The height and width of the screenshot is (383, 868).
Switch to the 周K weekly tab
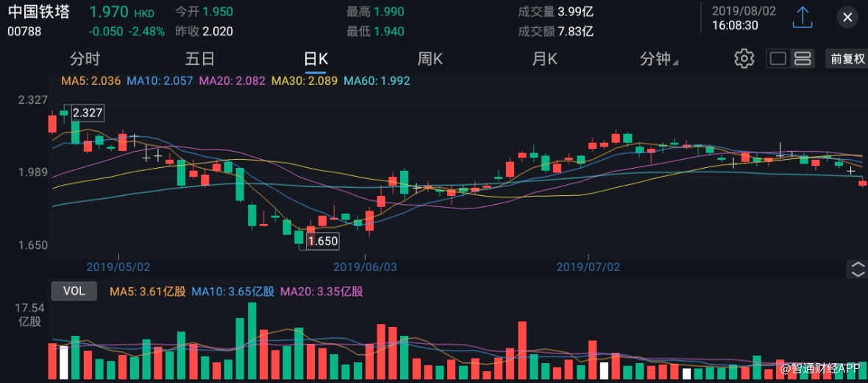[430, 59]
